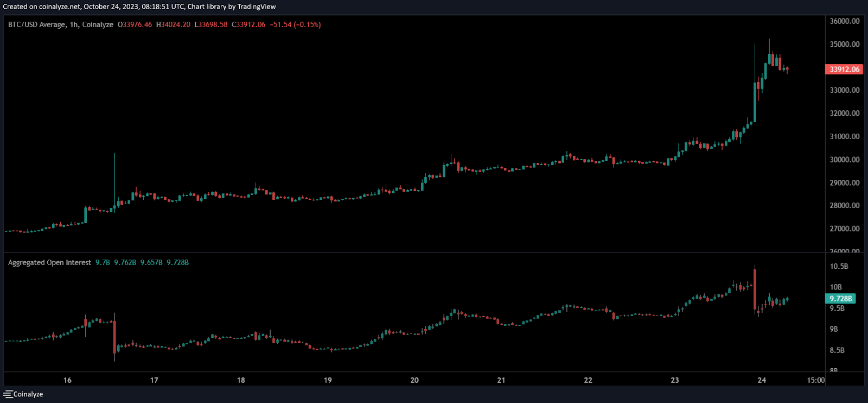Viewport: 868px width, 403px height.
Task: Click the date 18 on time axis
Action: [x=241, y=380]
